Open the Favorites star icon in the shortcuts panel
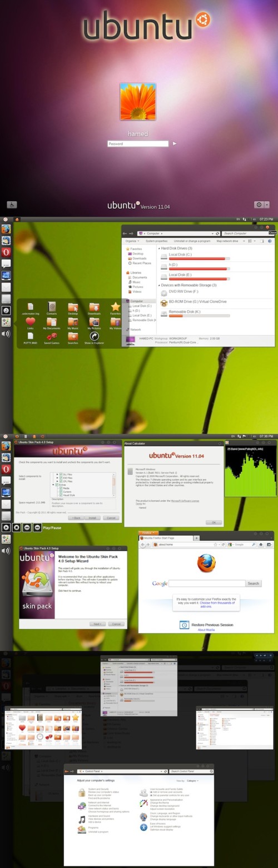 [115, 307]
